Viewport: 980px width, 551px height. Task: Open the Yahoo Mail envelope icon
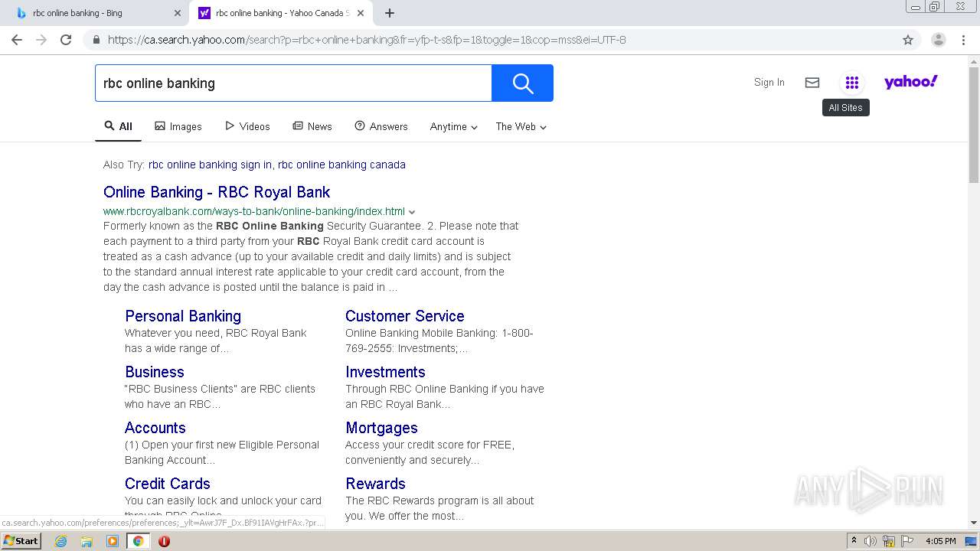point(812,83)
